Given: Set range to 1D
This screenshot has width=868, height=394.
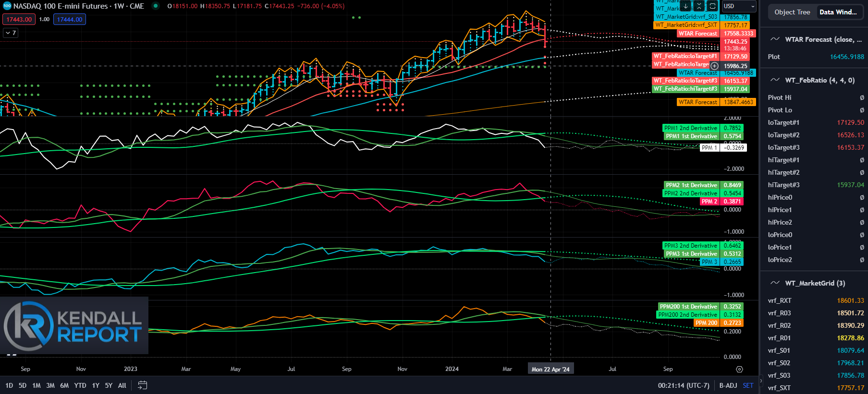Looking at the screenshot, I should [x=9, y=385].
